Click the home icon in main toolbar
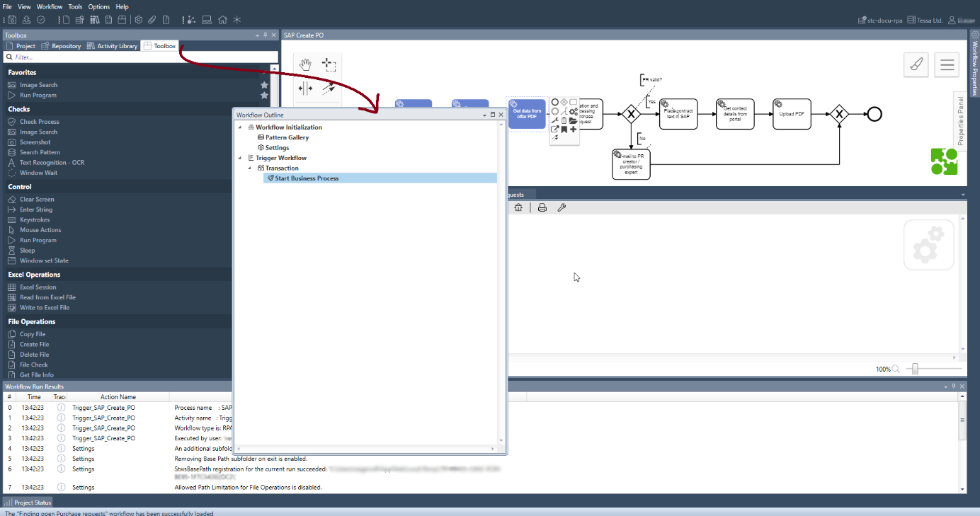 click(x=222, y=20)
